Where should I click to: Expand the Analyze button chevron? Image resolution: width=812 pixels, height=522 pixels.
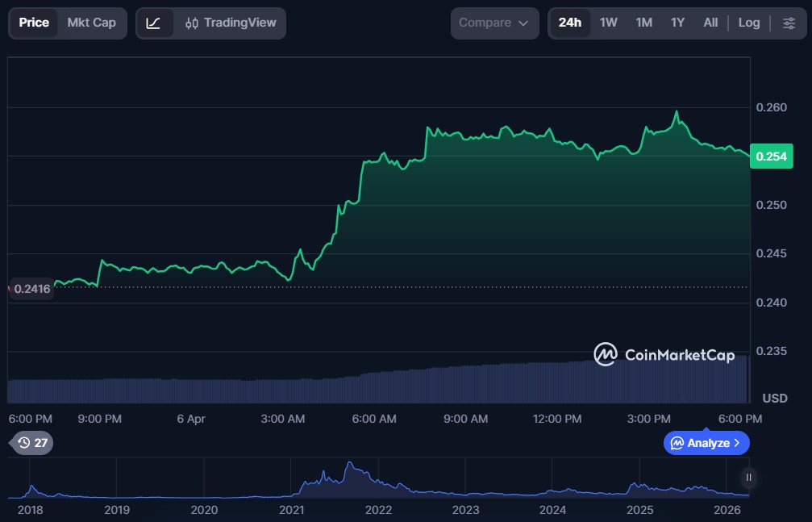click(x=736, y=443)
